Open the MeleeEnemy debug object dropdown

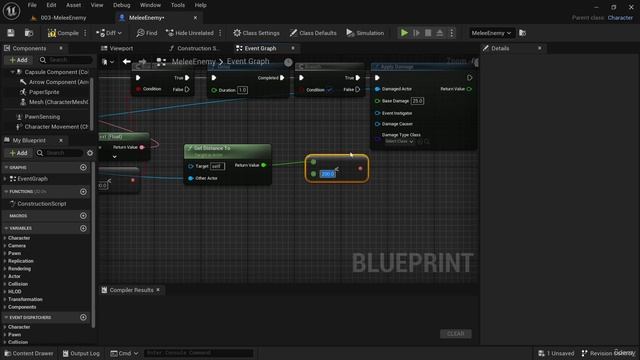click(491, 33)
